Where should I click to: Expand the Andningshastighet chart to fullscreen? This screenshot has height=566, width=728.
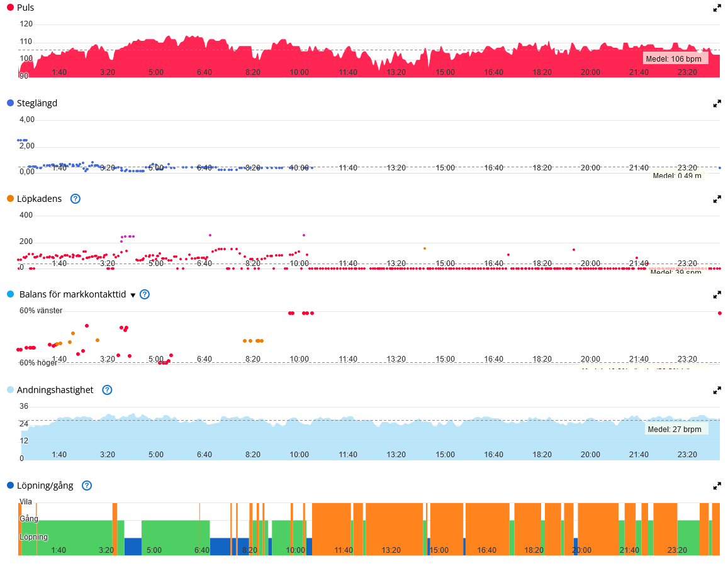717,390
